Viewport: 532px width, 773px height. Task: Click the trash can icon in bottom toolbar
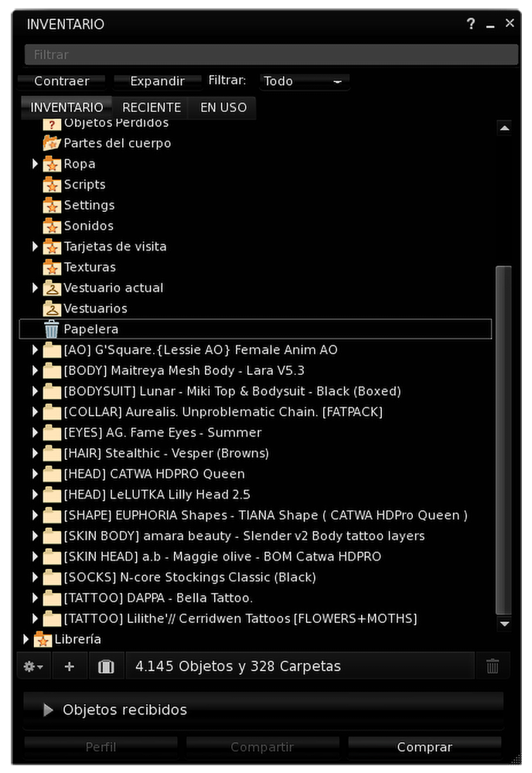tap(492, 666)
